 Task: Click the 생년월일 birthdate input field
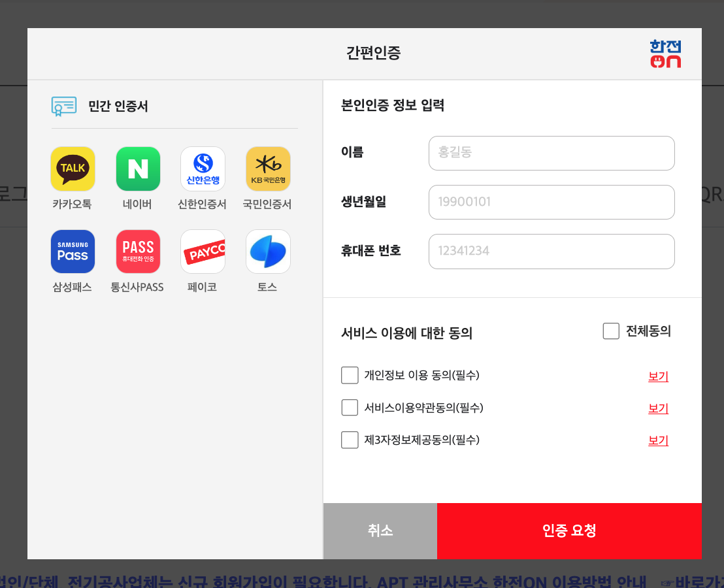click(x=551, y=202)
